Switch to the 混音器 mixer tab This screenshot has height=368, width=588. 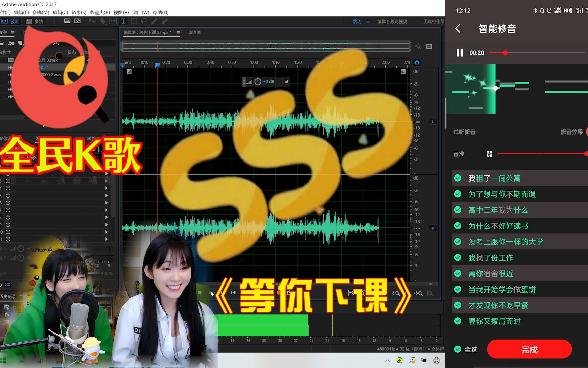click(x=195, y=33)
